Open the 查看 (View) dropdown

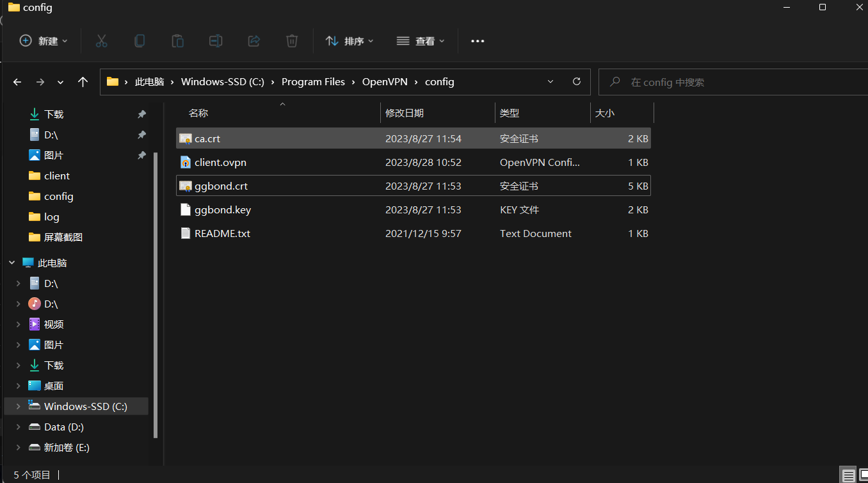tap(420, 41)
